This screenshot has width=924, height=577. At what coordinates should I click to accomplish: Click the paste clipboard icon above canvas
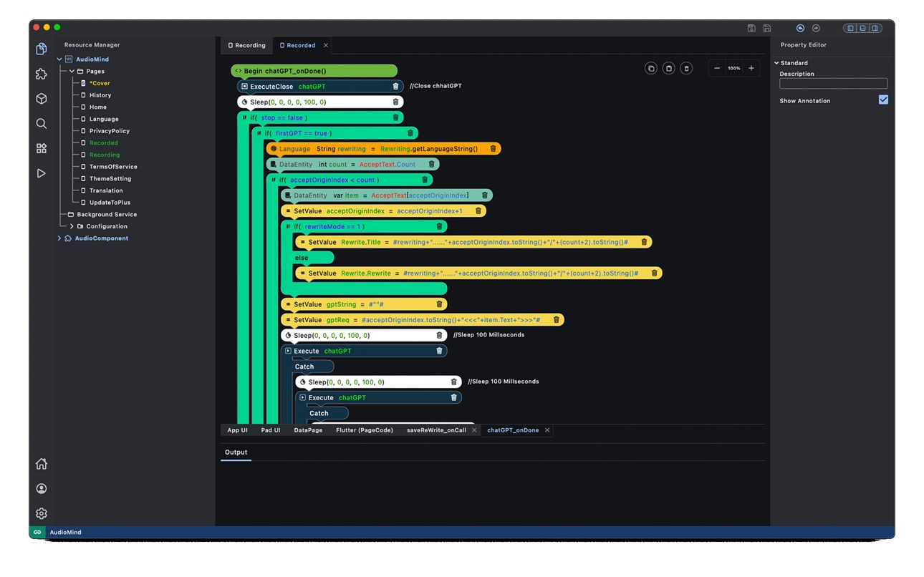click(x=668, y=69)
